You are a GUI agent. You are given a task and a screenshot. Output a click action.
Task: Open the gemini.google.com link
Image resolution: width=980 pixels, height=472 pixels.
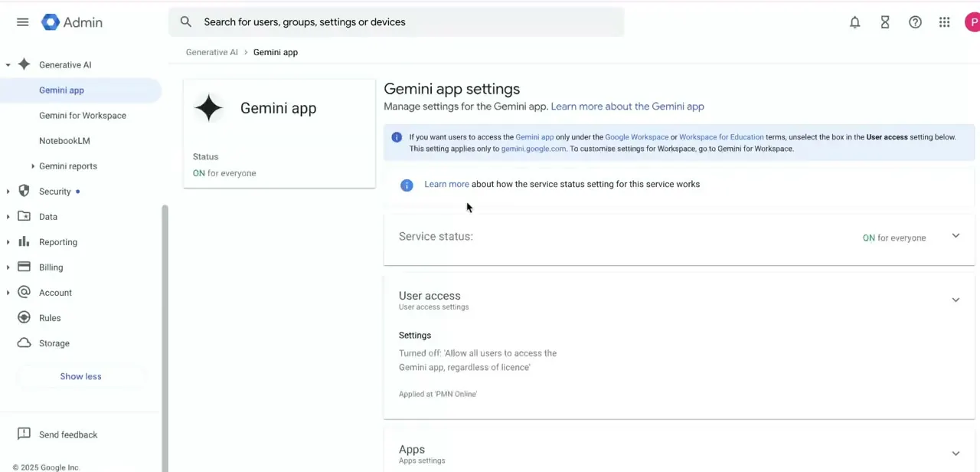click(534, 149)
